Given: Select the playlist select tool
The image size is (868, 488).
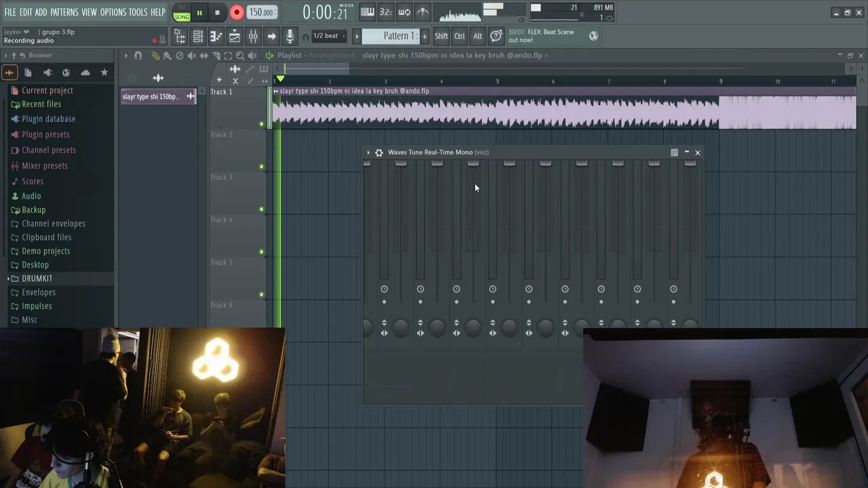Looking at the screenshot, I should (x=228, y=56).
